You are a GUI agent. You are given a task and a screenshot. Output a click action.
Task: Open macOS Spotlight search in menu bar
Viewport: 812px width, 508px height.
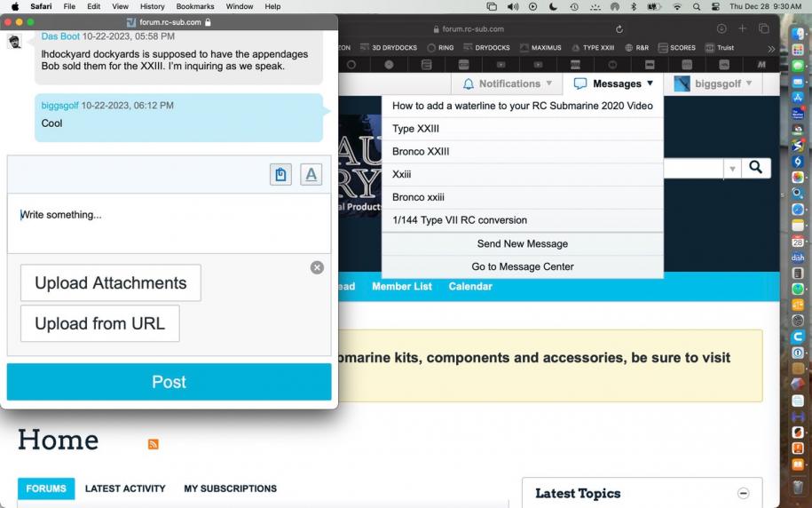click(698, 6)
